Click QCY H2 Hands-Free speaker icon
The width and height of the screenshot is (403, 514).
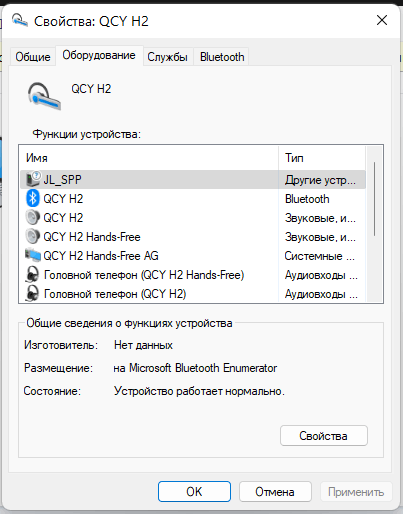click(33, 236)
